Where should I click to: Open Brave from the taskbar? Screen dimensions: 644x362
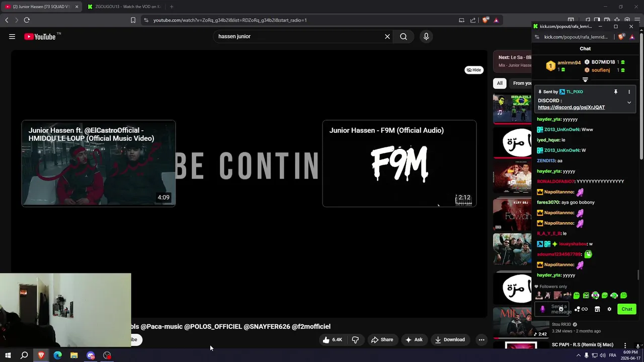(41, 355)
